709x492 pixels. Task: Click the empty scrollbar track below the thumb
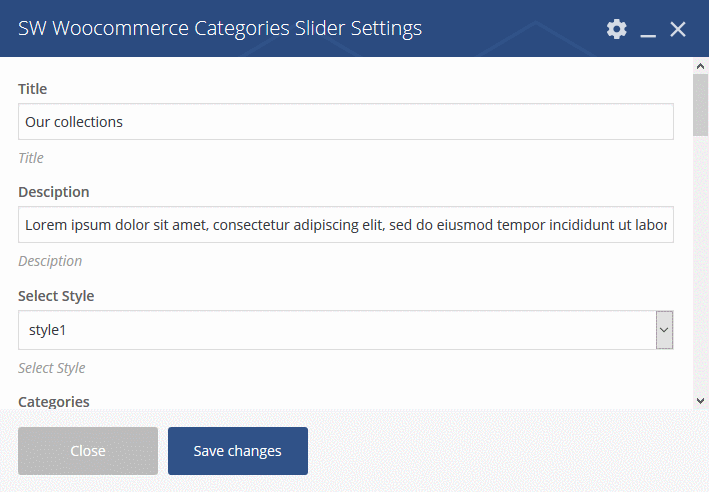coord(700,265)
